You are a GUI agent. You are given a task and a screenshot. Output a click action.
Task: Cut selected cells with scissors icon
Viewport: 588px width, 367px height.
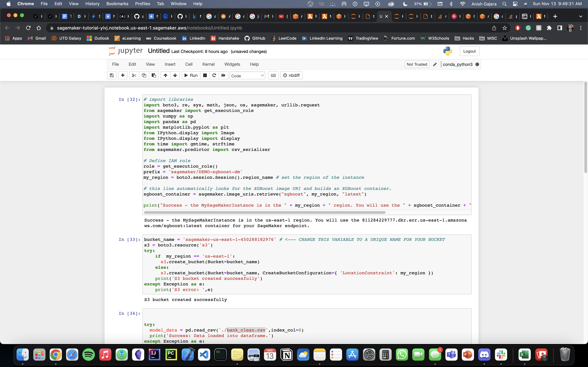[x=134, y=76]
